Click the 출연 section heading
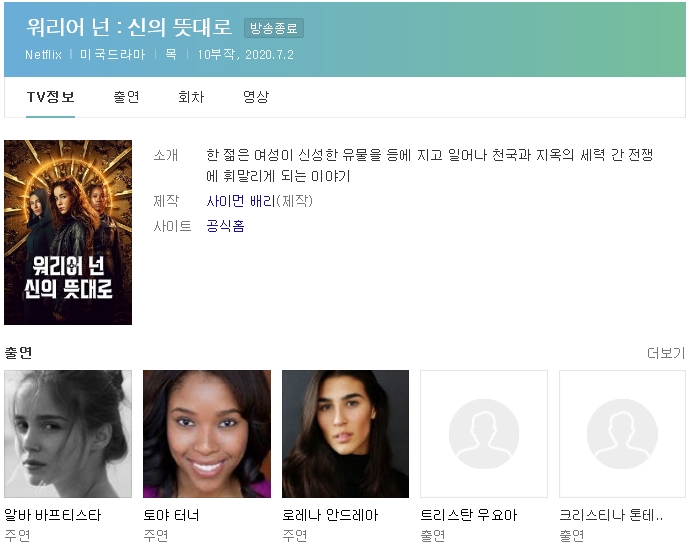This screenshot has height=551, width=691. click(18, 353)
